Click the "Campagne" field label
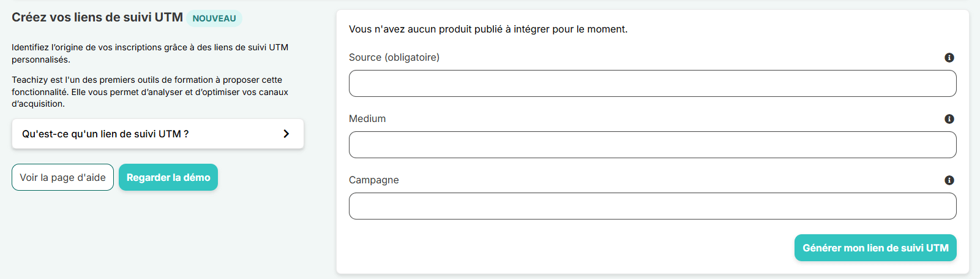Image resolution: width=980 pixels, height=279 pixels. (374, 180)
